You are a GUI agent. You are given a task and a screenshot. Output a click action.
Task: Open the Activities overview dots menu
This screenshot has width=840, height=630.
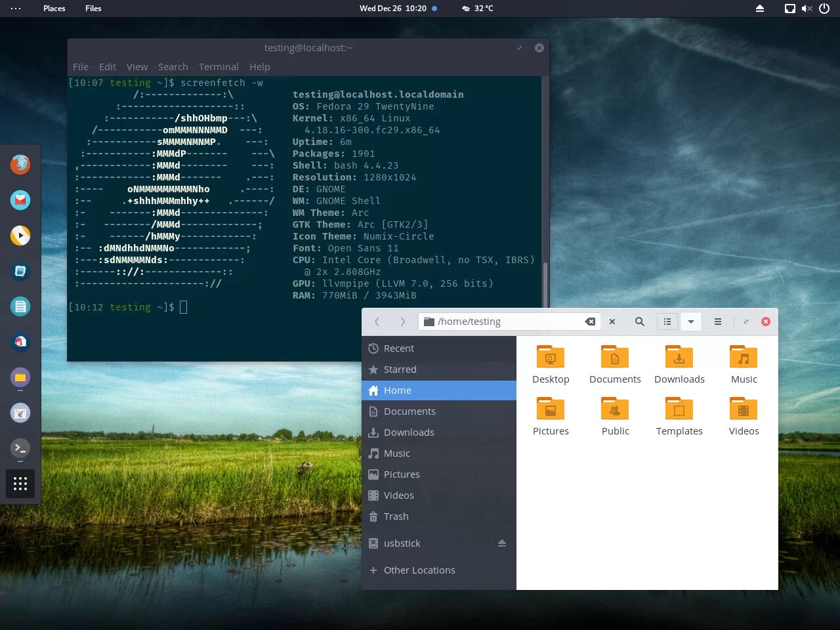click(x=16, y=9)
